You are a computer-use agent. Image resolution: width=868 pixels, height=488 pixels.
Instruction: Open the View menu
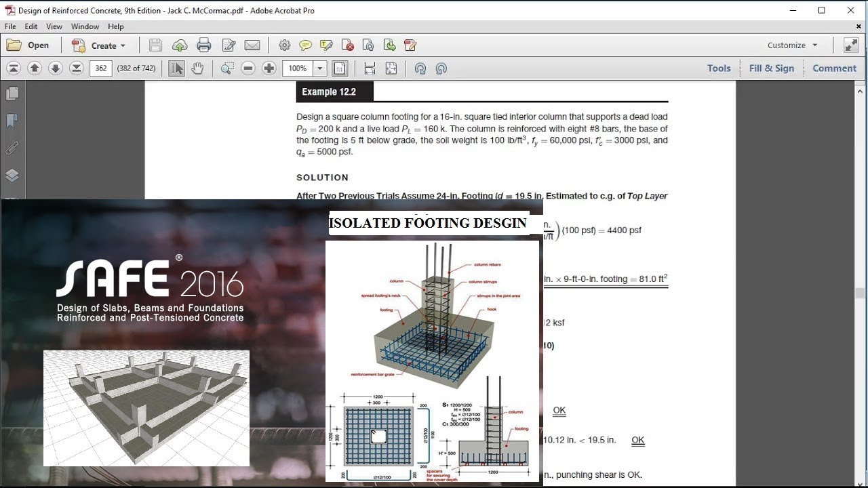point(54,26)
